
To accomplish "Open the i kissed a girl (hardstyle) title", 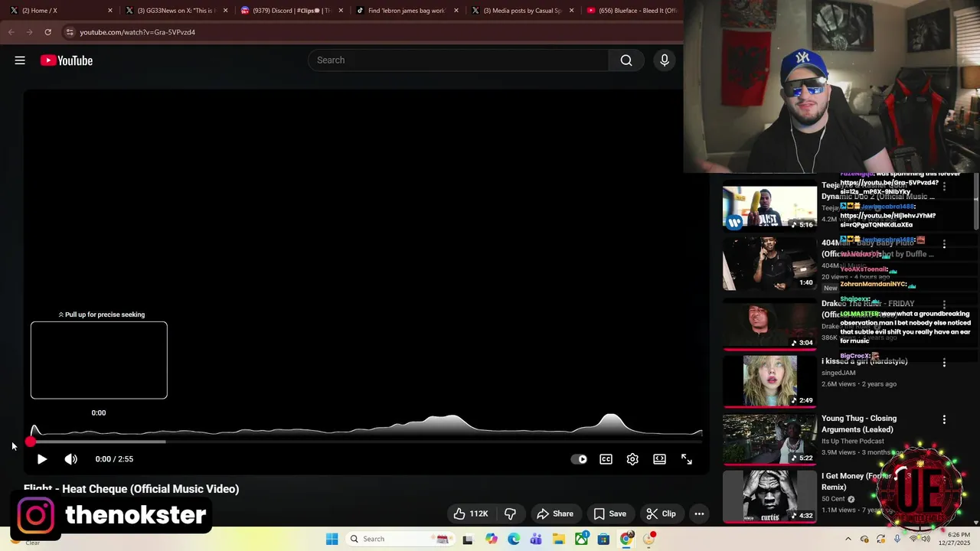I will click(x=864, y=361).
